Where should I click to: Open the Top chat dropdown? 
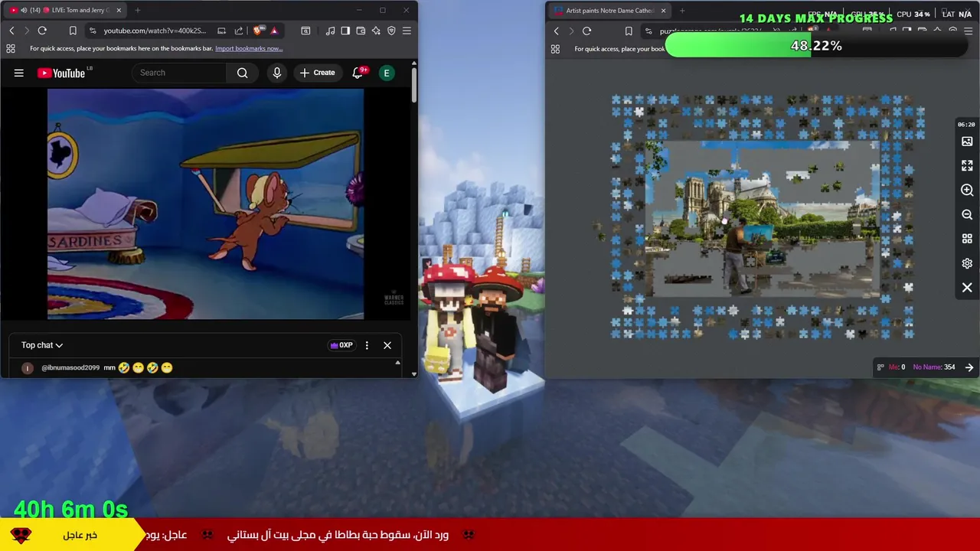42,345
